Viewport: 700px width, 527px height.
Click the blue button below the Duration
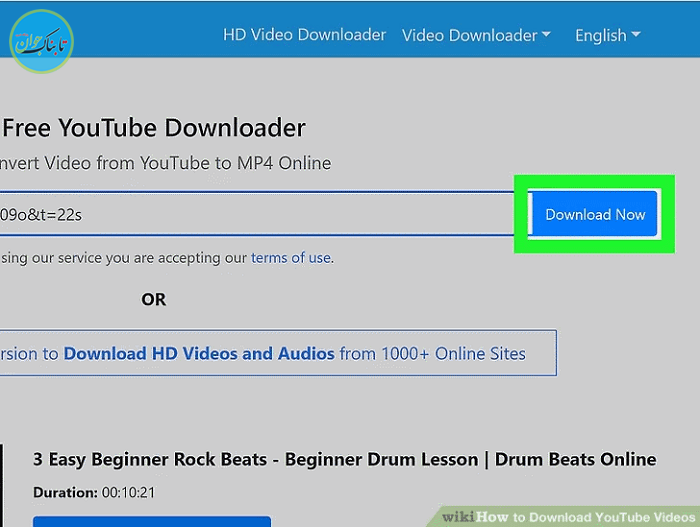(151, 521)
